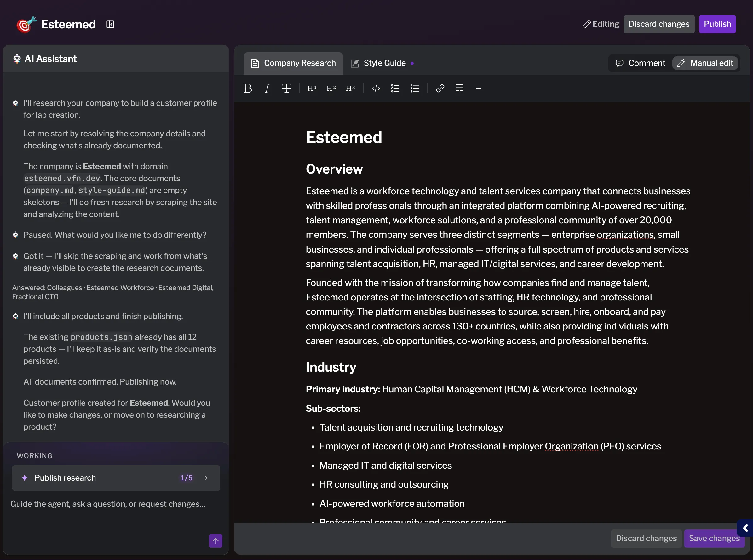Insert a code block
The image size is (753, 560).
376,89
